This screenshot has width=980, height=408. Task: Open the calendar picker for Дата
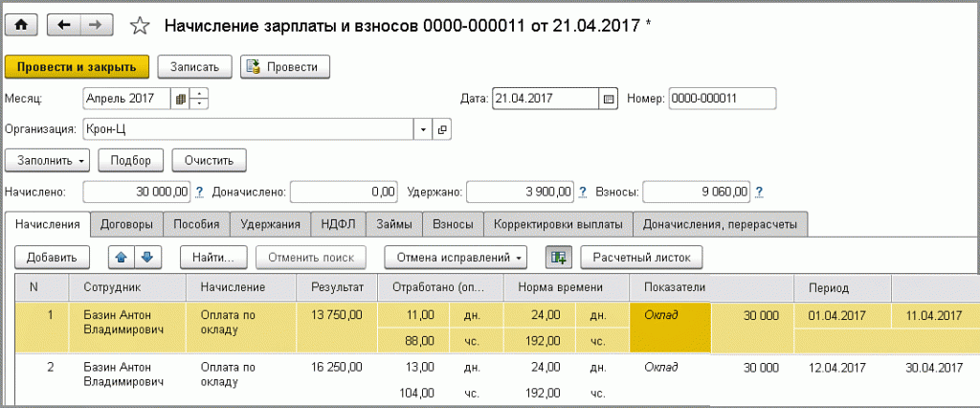click(608, 99)
